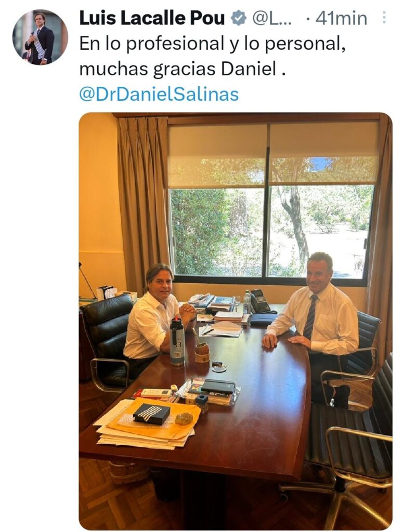Open the 41min timestamp link
This screenshot has width=403, height=532.
[341, 18]
